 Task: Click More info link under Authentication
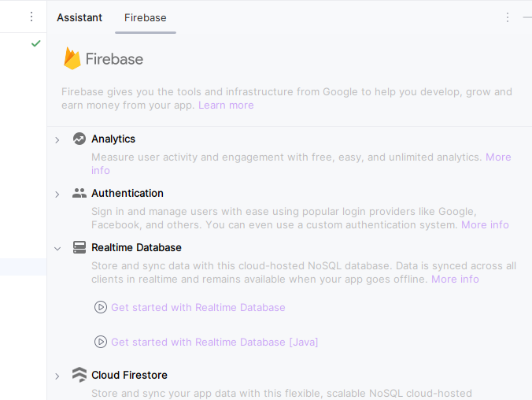tap(485, 224)
